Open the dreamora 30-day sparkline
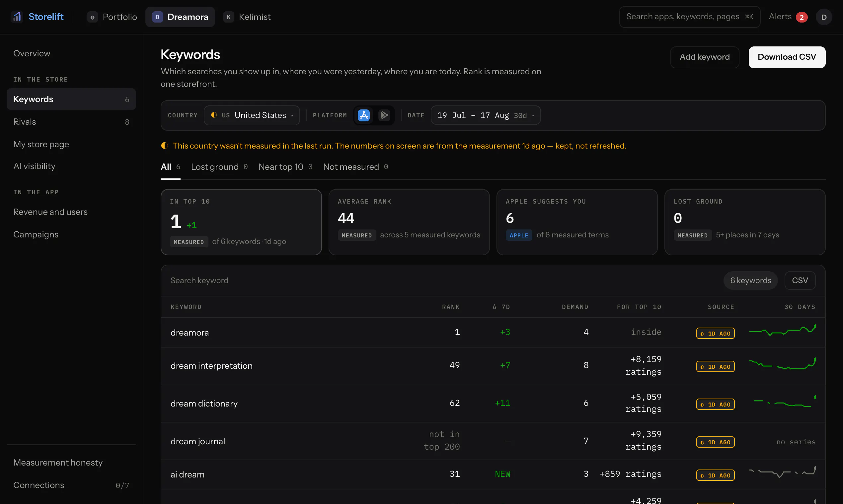This screenshot has width=843, height=504. [x=782, y=331]
